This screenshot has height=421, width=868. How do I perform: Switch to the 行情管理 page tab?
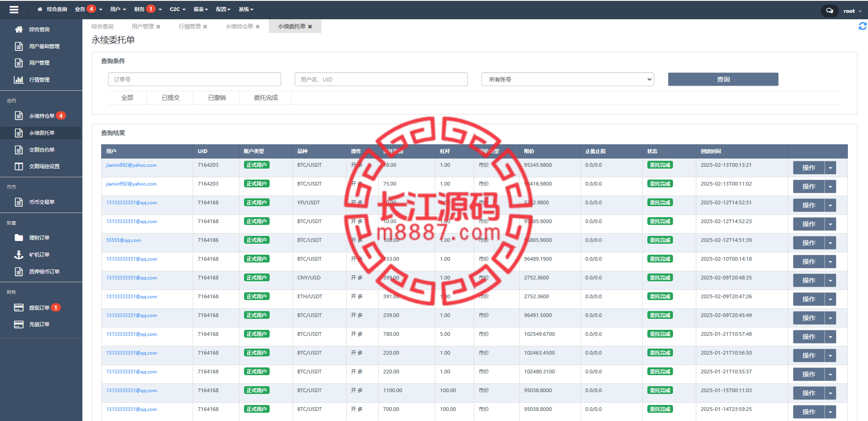pyautogui.click(x=190, y=27)
